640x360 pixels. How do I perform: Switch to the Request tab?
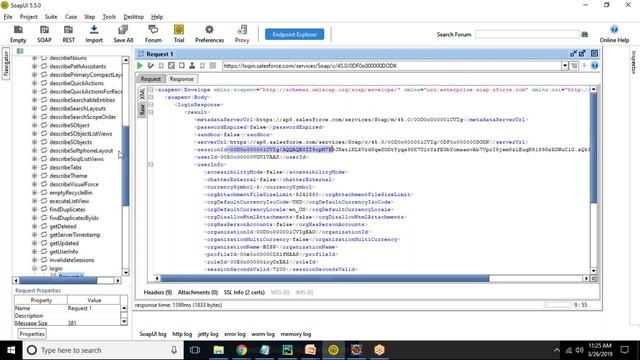[x=151, y=79]
